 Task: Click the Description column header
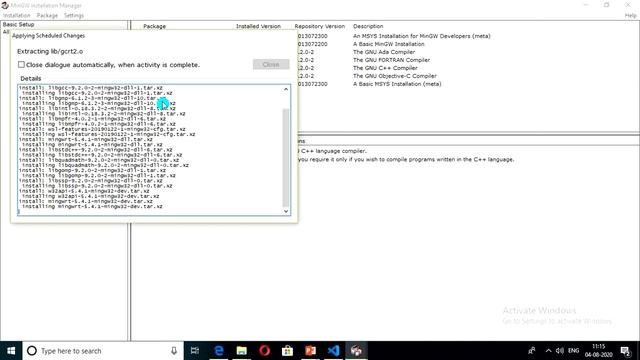click(x=368, y=26)
